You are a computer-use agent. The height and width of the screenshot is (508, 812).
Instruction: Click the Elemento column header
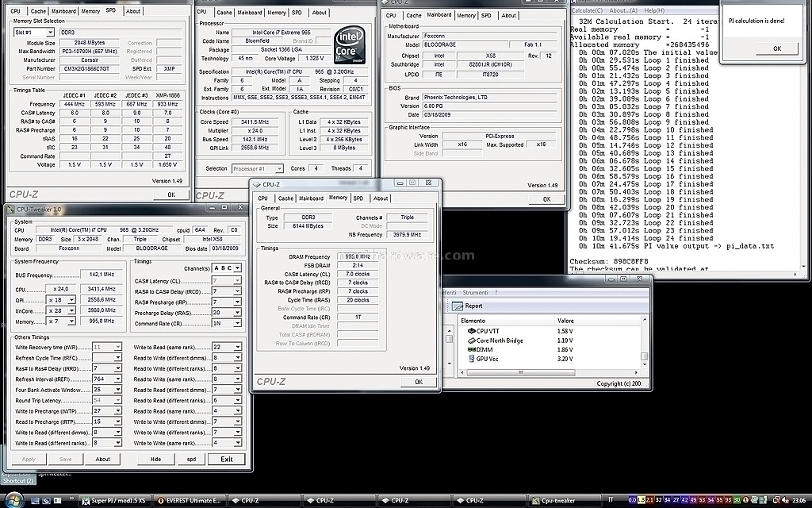coord(505,321)
